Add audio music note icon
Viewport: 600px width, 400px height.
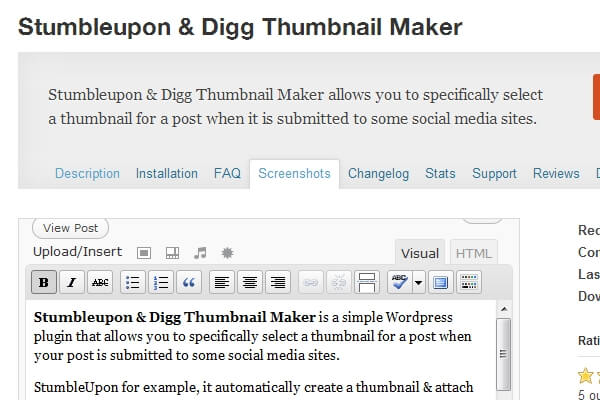[x=200, y=253]
